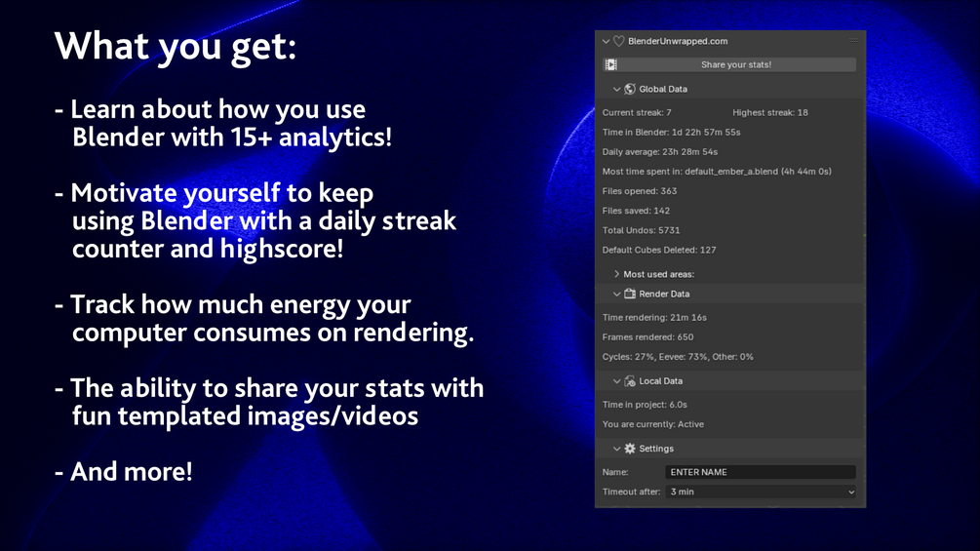Click the BlenderUnwrapped.com panel title

678,41
